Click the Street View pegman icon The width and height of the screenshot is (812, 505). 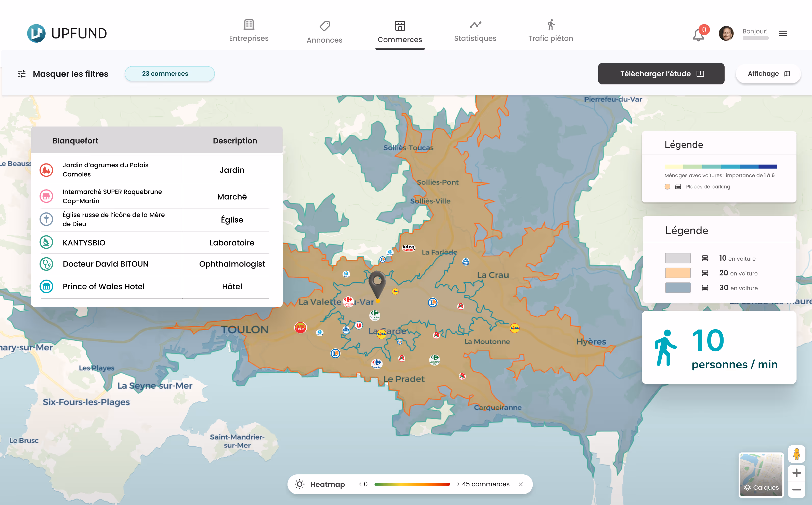click(796, 454)
